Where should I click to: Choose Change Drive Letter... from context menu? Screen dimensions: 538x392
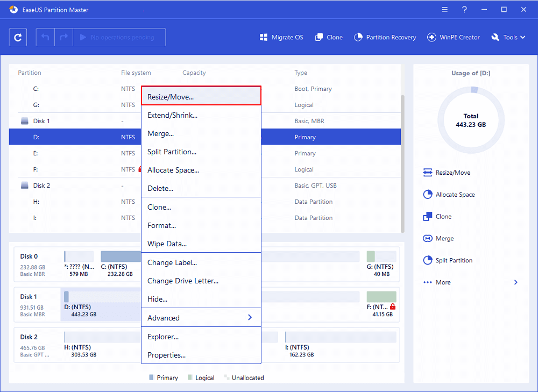201,281
